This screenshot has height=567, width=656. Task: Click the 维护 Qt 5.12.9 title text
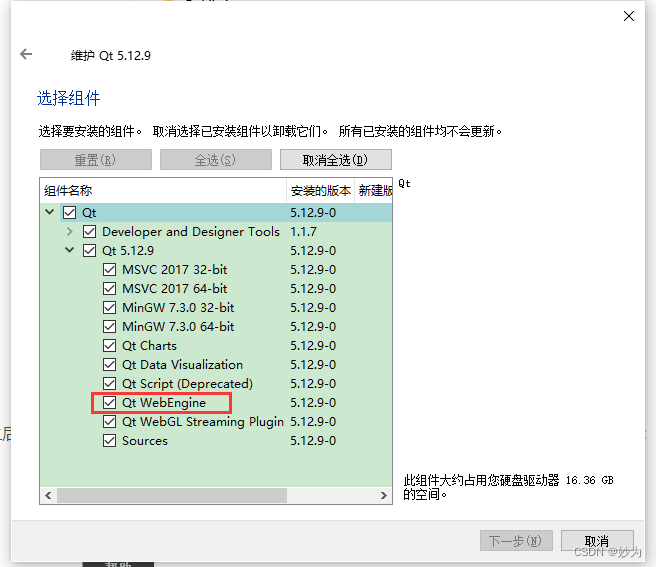click(111, 55)
